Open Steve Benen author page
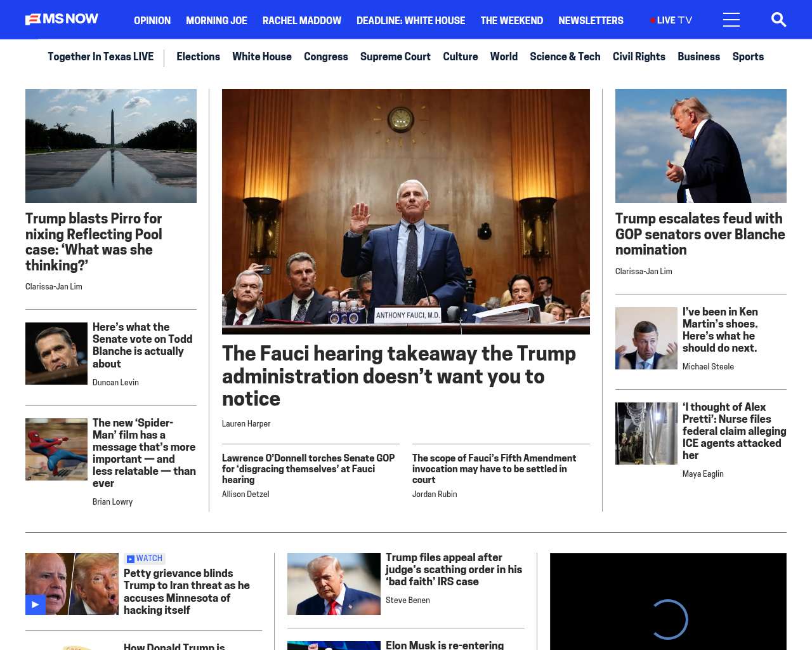 pos(408,600)
